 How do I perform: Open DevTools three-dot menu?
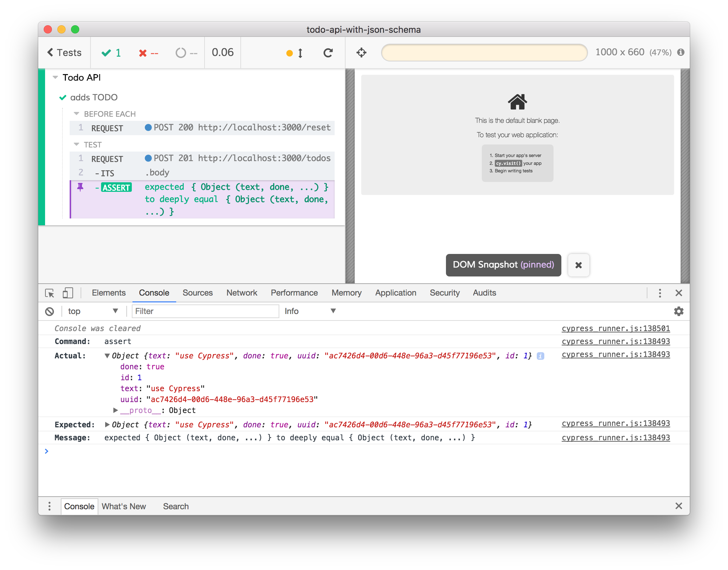(x=660, y=293)
